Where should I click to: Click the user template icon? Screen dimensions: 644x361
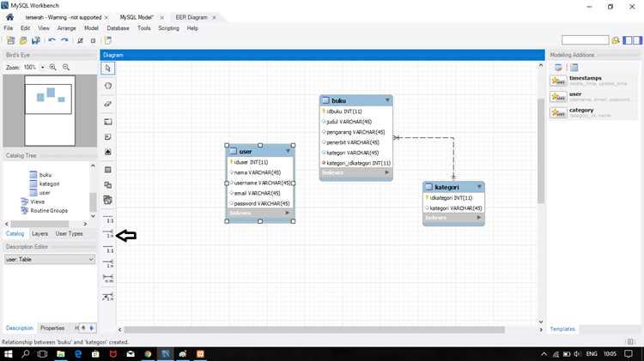(559, 97)
